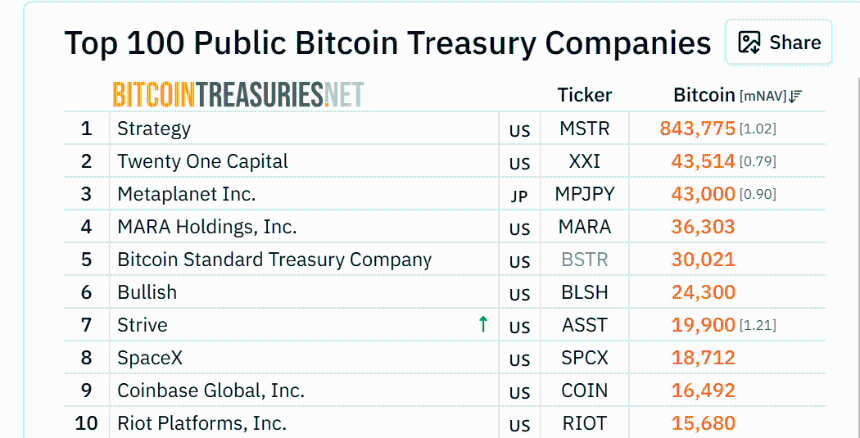Screen dimensions: 860x438
Task: Sort table by Ticker column header
Action: coord(585,95)
